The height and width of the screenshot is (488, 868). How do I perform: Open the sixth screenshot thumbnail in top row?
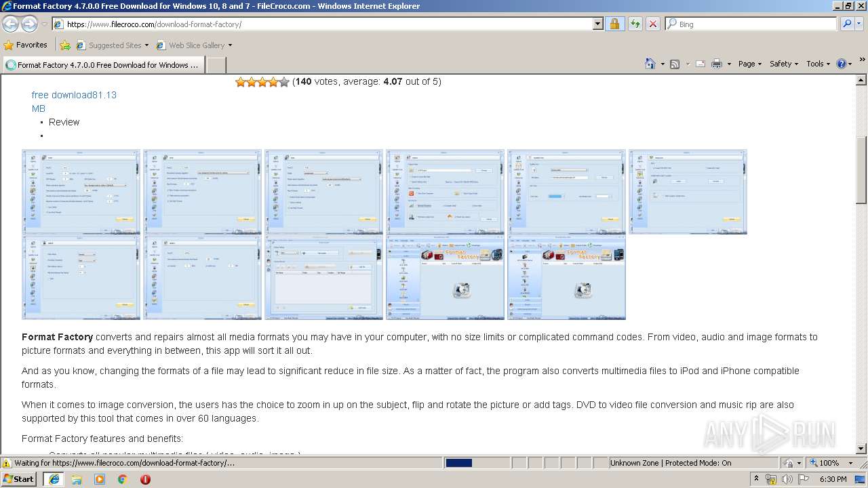click(x=688, y=192)
